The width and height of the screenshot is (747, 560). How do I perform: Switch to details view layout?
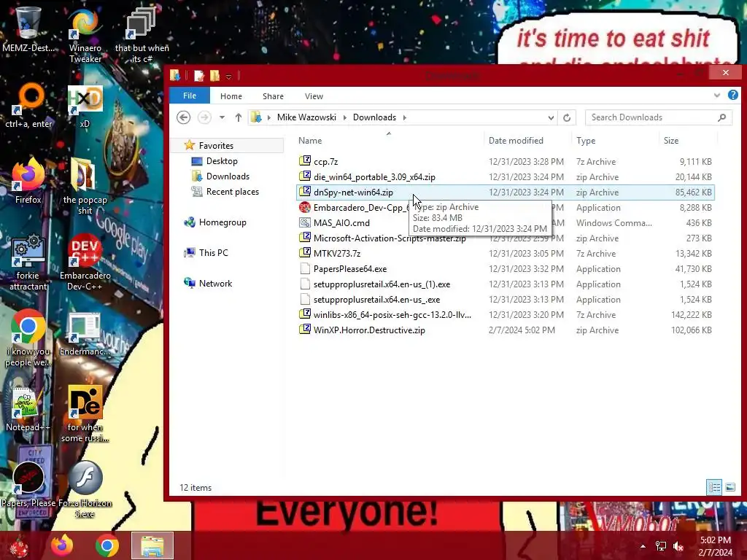click(714, 487)
